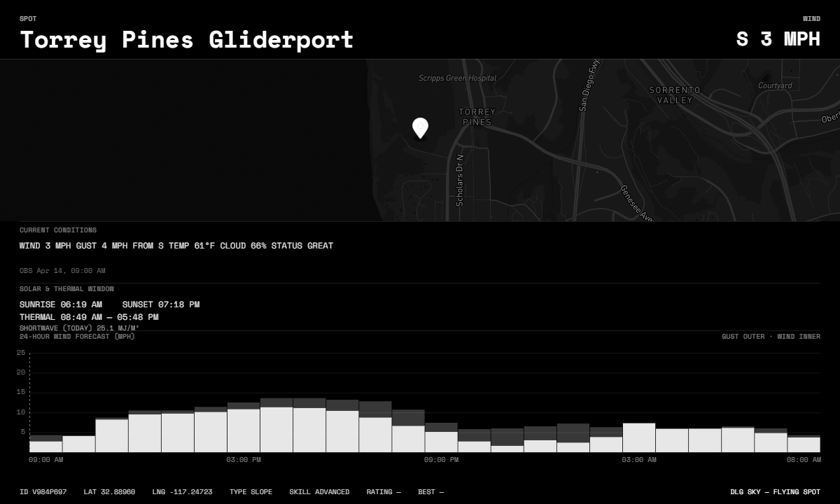Click the Courtyard place label on the map
This screenshot has width=840, height=504.
[775, 85]
